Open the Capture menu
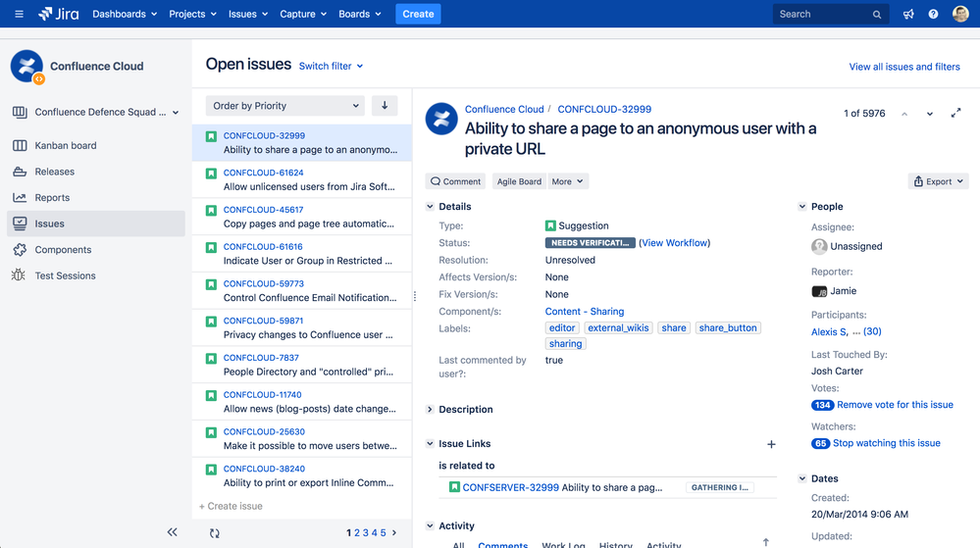This screenshot has width=980, height=548. [x=303, y=14]
